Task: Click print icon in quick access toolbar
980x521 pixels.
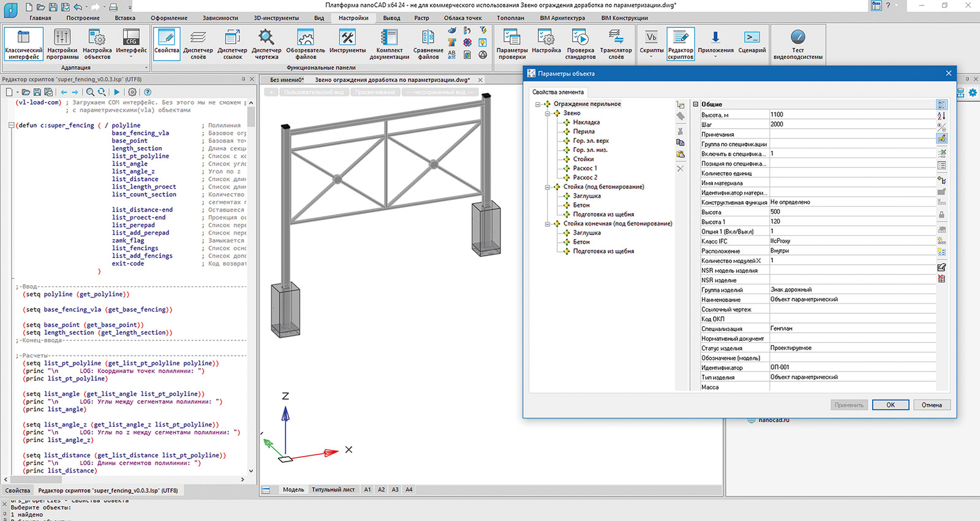Action: [x=113, y=7]
